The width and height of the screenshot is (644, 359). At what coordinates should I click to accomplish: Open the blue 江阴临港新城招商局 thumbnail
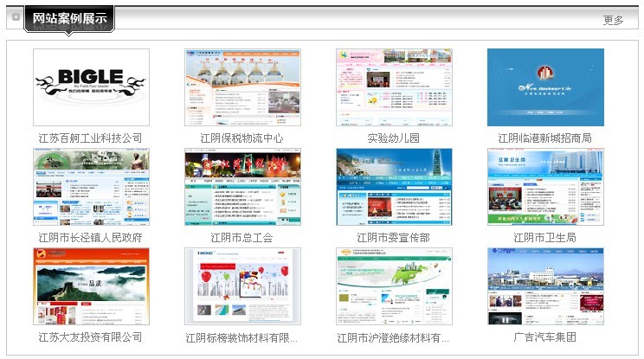[x=545, y=87]
